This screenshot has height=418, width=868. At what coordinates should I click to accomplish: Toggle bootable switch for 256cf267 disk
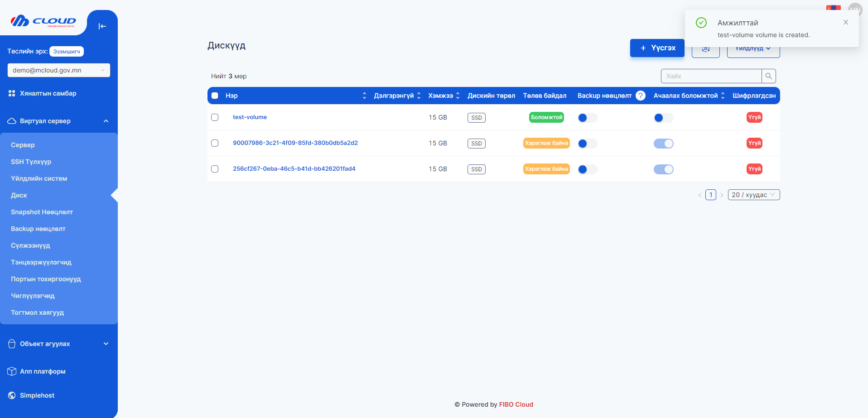tap(663, 169)
